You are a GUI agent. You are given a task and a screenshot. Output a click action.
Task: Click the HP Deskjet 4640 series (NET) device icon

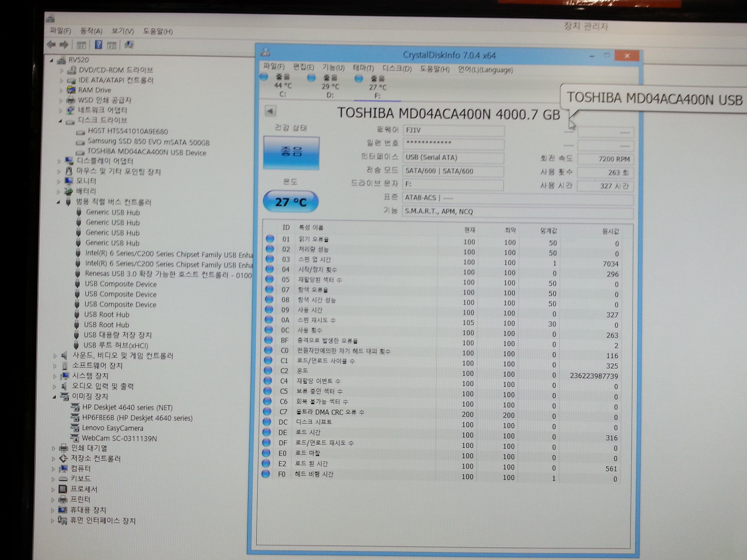75,407
